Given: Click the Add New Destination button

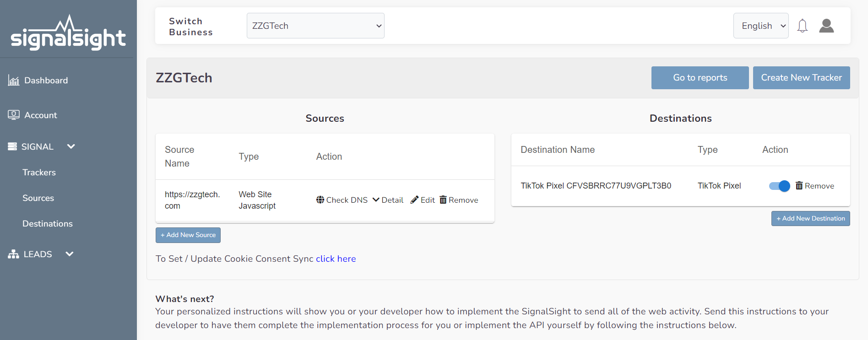Looking at the screenshot, I should pos(810,219).
